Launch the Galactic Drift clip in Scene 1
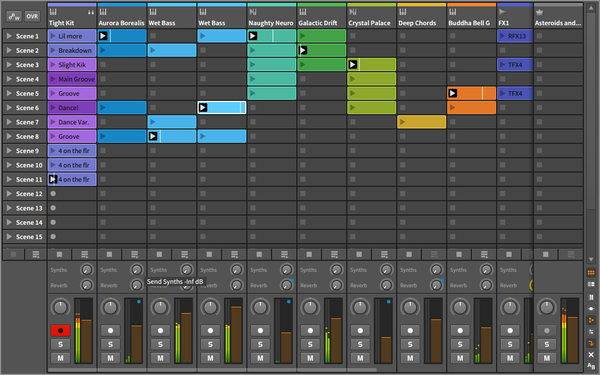Image resolution: width=600 pixels, height=375 pixels. click(303, 36)
